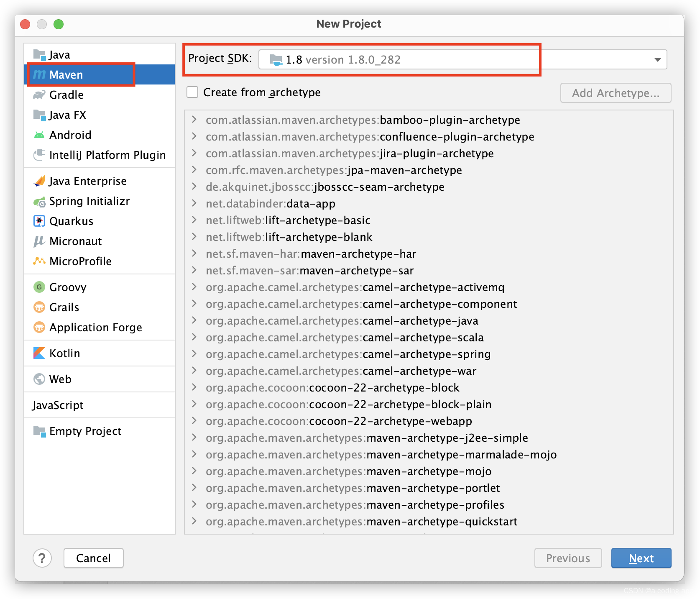Select lift-archetype-blank row

[x=429, y=237]
